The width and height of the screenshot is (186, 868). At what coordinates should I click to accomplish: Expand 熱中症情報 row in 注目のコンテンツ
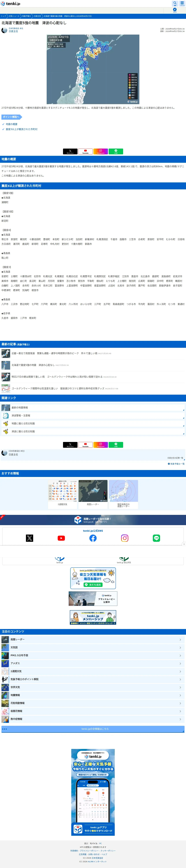point(93,719)
